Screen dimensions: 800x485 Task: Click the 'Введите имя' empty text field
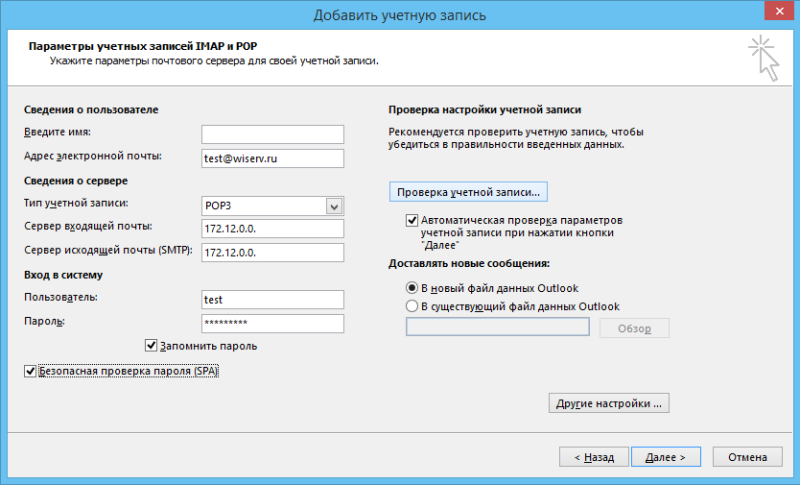coord(272,134)
